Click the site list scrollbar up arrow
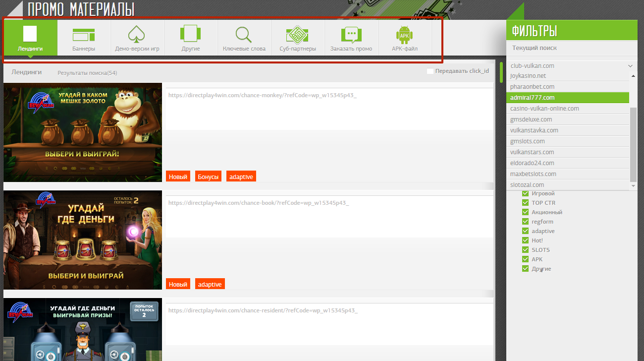 point(633,76)
